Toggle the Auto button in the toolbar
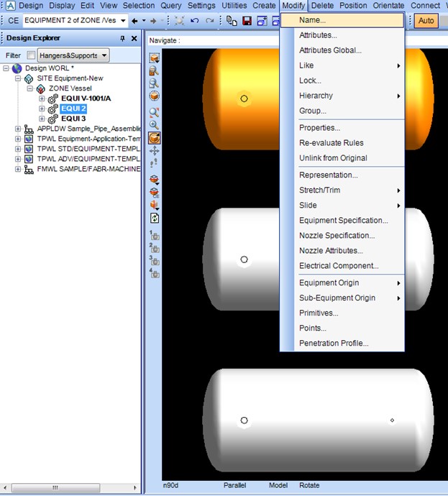448x496 pixels. (426, 21)
